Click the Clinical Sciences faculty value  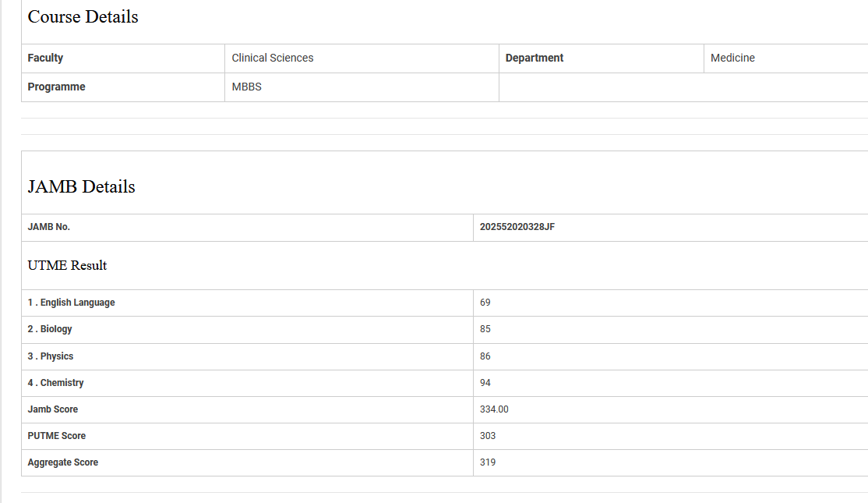click(273, 58)
